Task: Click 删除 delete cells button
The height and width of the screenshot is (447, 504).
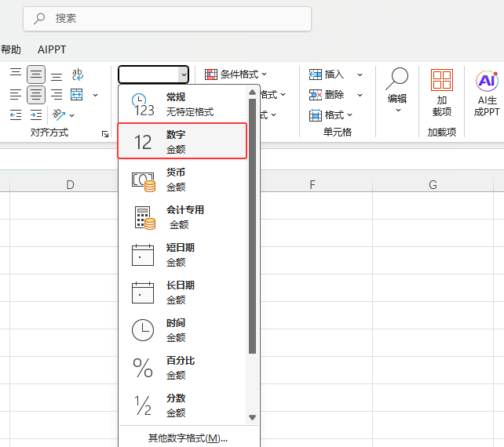Action: coord(327,95)
